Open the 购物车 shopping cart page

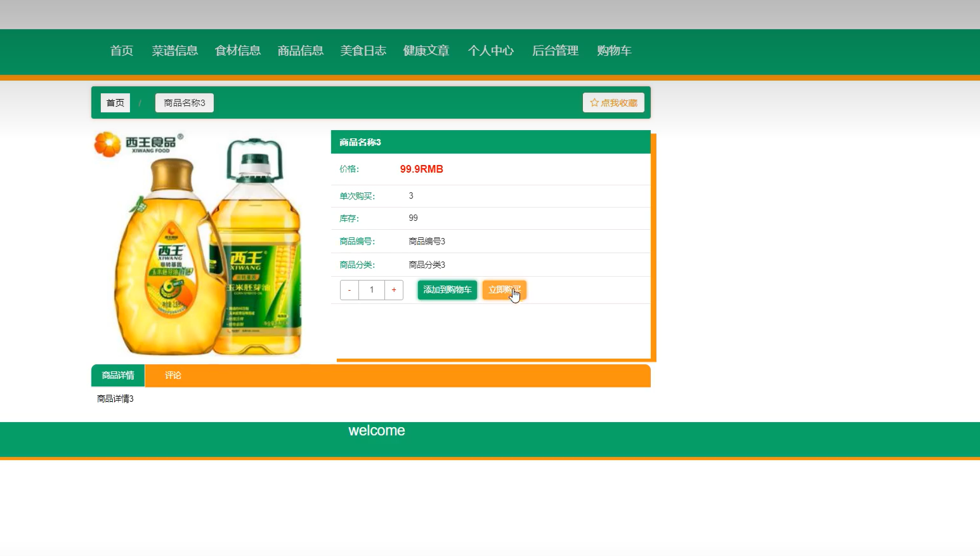[x=614, y=51]
